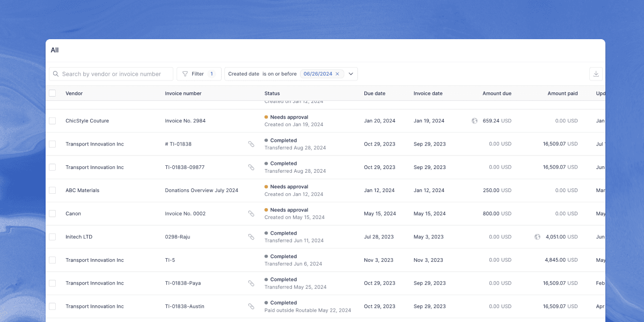Remove the 06/26/2024 date filter chip

point(337,74)
